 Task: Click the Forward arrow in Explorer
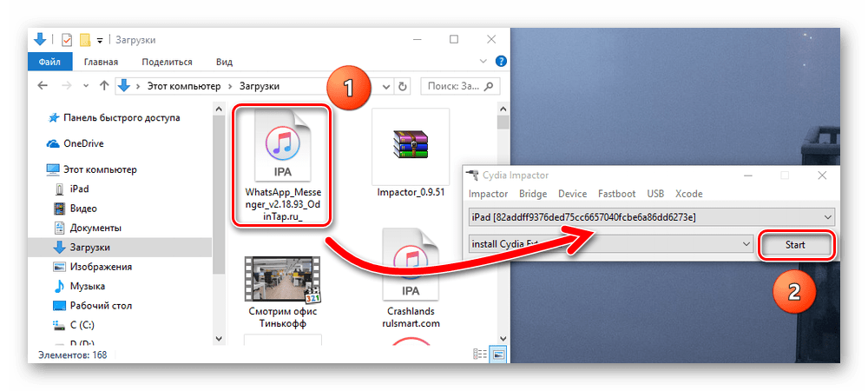point(66,86)
